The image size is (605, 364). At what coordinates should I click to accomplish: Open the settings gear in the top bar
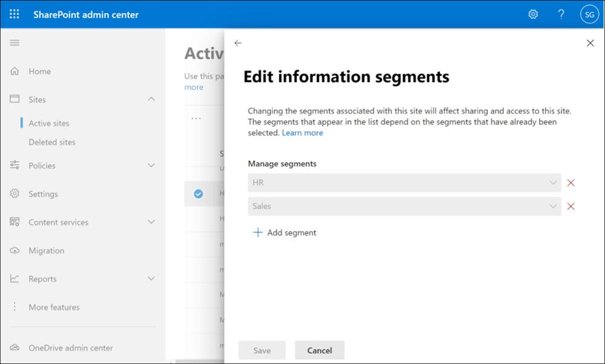tap(533, 14)
